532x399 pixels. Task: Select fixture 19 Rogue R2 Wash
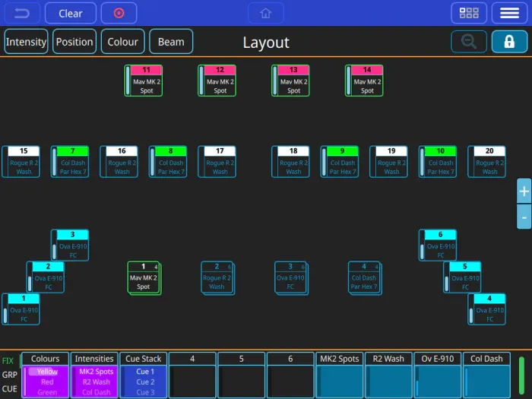[388, 162]
